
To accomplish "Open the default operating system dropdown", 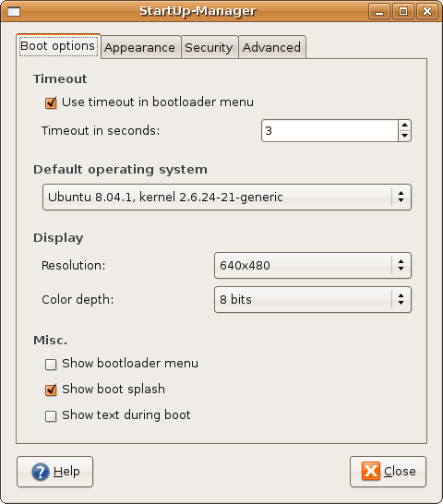I will point(227,197).
